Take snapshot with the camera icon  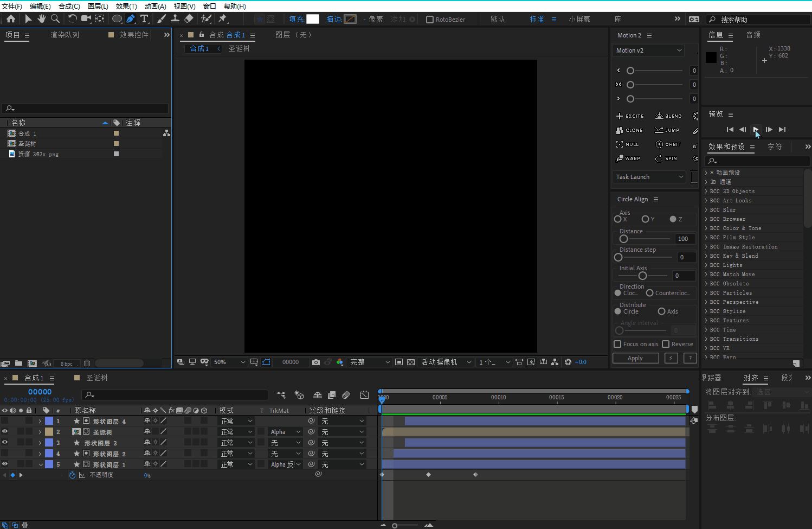click(316, 362)
